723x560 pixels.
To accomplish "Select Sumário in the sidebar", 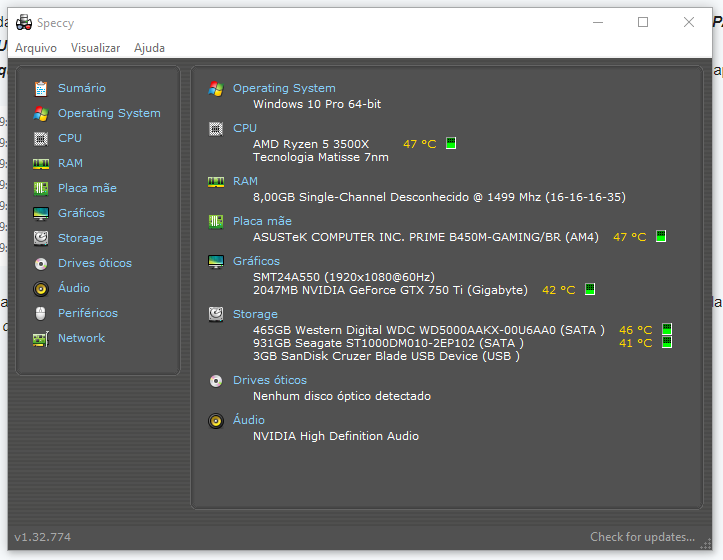I will coord(82,88).
